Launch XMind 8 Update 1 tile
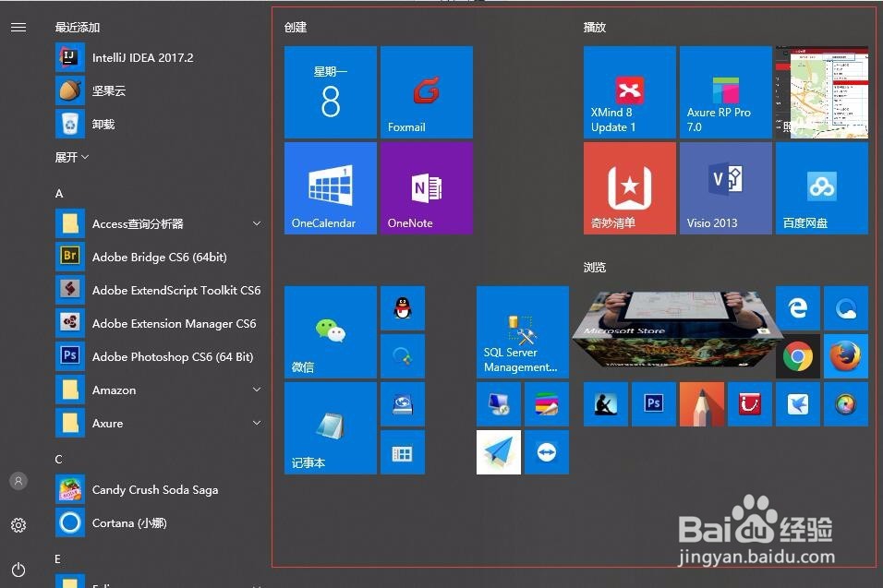 (x=630, y=92)
